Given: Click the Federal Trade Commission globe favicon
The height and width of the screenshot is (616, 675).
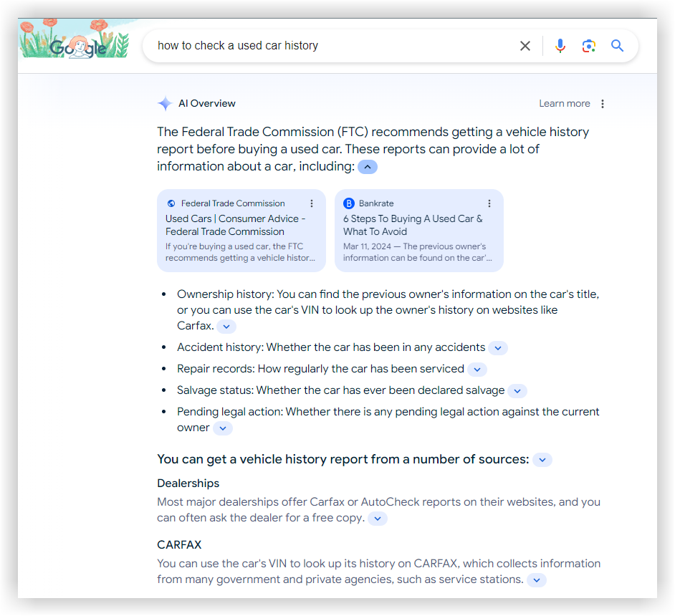Looking at the screenshot, I should (x=171, y=203).
